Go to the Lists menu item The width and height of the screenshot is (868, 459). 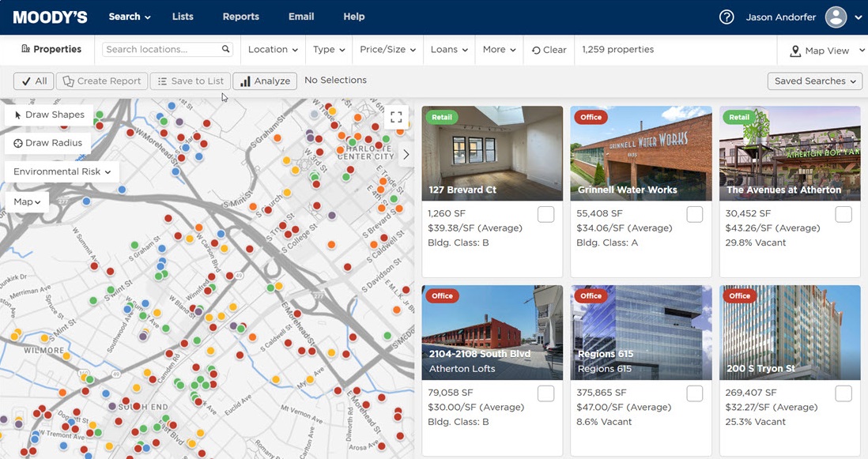pyautogui.click(x=183, y=17)
